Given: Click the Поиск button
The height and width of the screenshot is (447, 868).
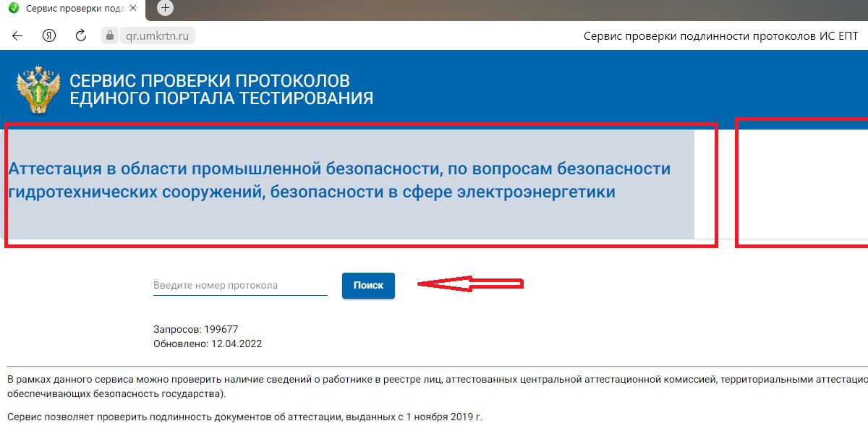Looking at the screenshot, I should 368,285.
